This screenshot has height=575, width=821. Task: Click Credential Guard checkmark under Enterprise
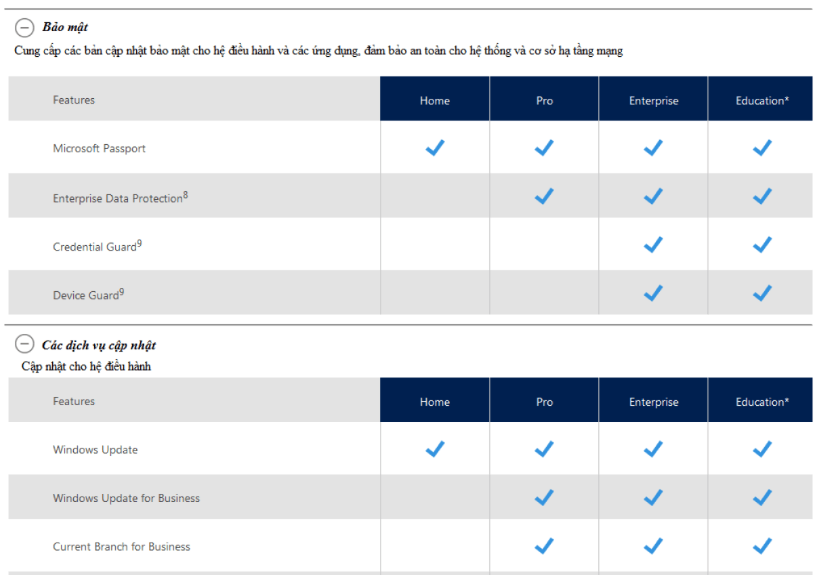pyautogui.click(x=653, y=245)
